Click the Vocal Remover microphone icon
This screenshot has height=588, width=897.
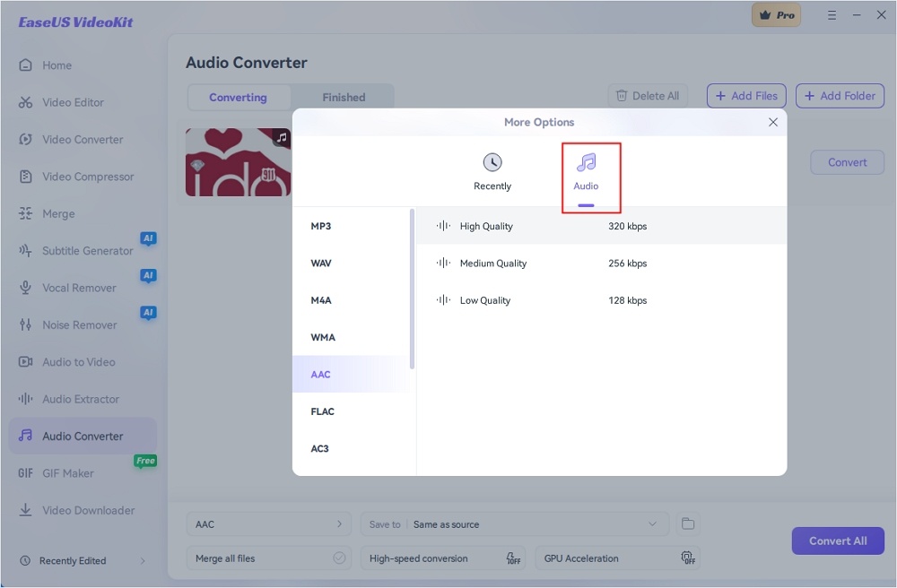[25, 288]
